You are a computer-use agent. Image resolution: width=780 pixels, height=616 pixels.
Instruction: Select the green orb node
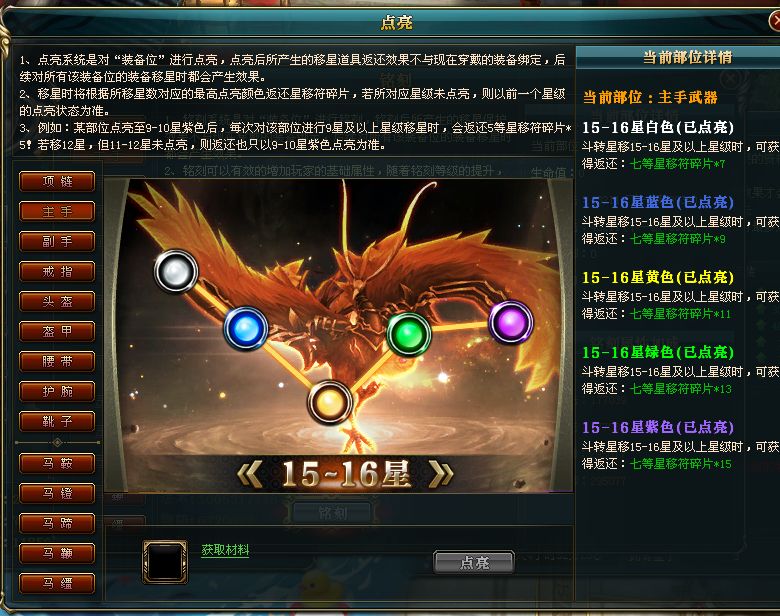[x=409, y=334]
